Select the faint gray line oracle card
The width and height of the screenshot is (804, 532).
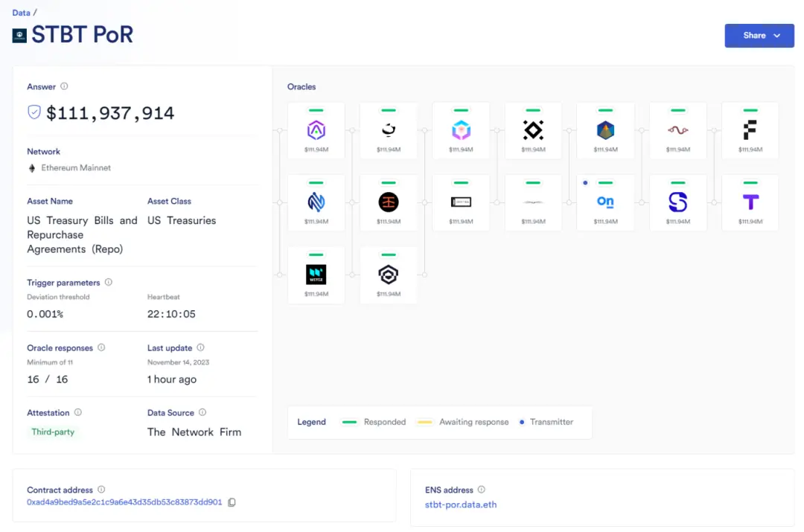(x=533, y=202)
